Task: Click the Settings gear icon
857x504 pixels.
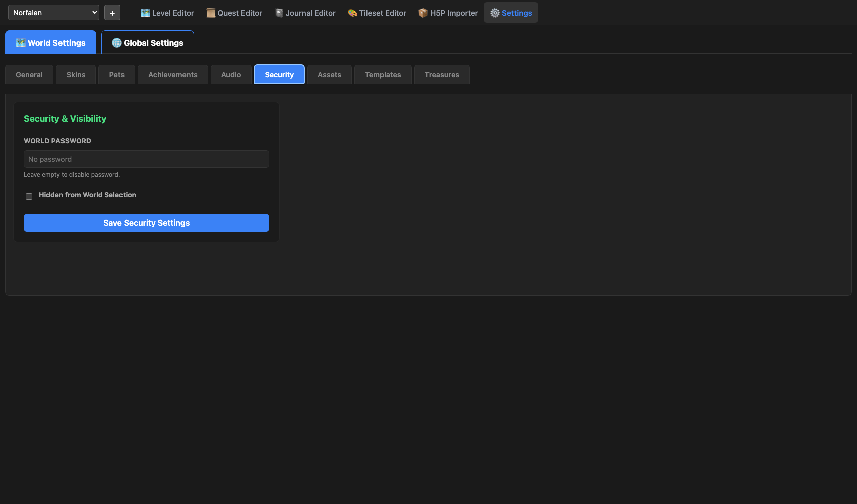Action: click(495, 13)
